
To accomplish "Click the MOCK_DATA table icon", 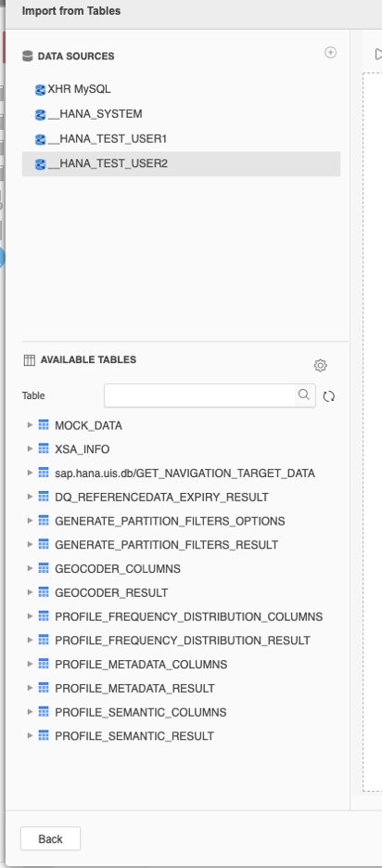I will pos(44,425).
